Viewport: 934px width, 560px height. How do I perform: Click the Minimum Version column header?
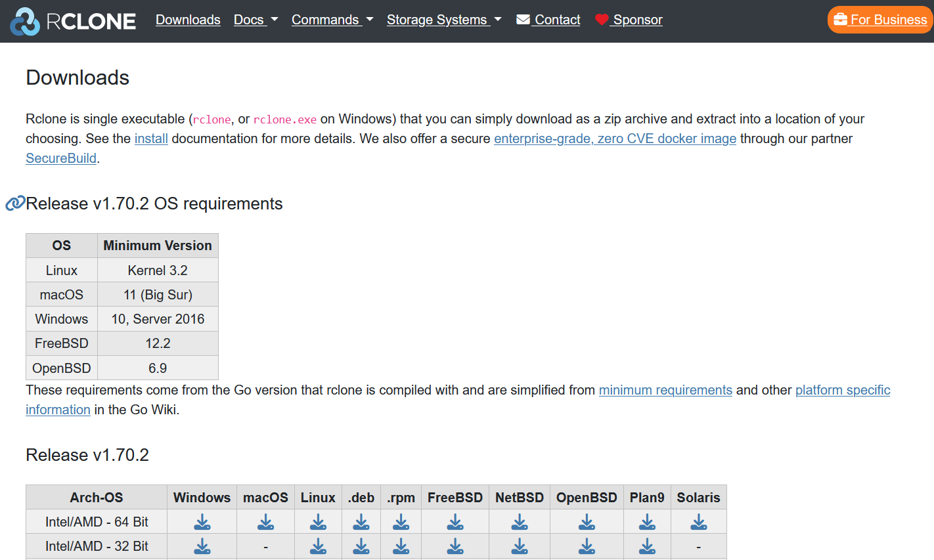tap(158, 246)
